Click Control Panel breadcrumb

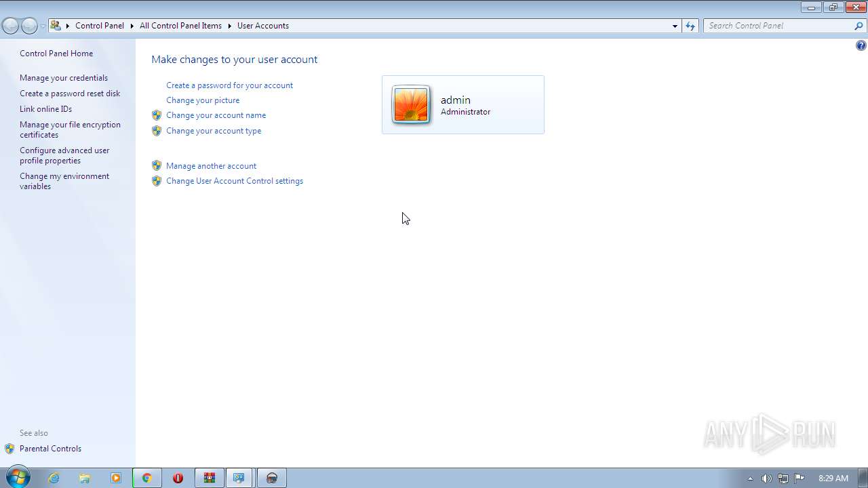point(100,26)
